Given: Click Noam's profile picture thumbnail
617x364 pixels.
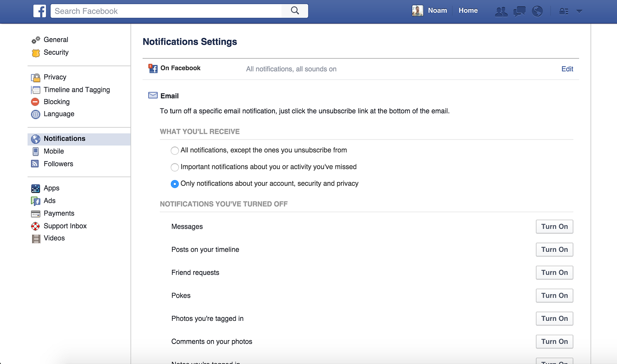Looking at the screenshot, I should [x=418, y=11].
